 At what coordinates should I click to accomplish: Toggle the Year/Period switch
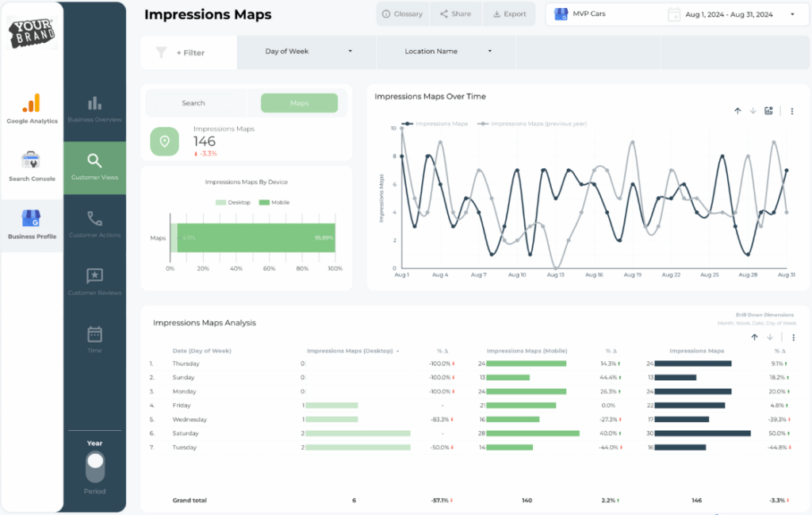pyautogui.click(x=94, y=467)
